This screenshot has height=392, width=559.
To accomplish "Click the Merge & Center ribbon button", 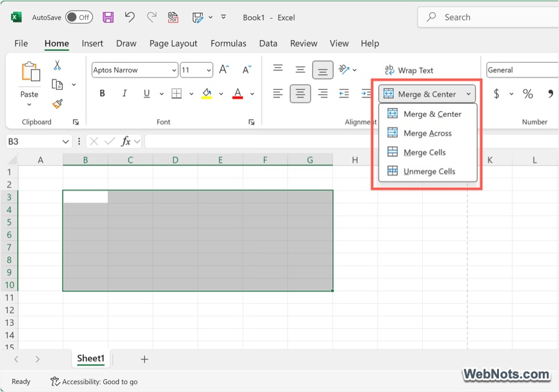I will tap(420, 94).
